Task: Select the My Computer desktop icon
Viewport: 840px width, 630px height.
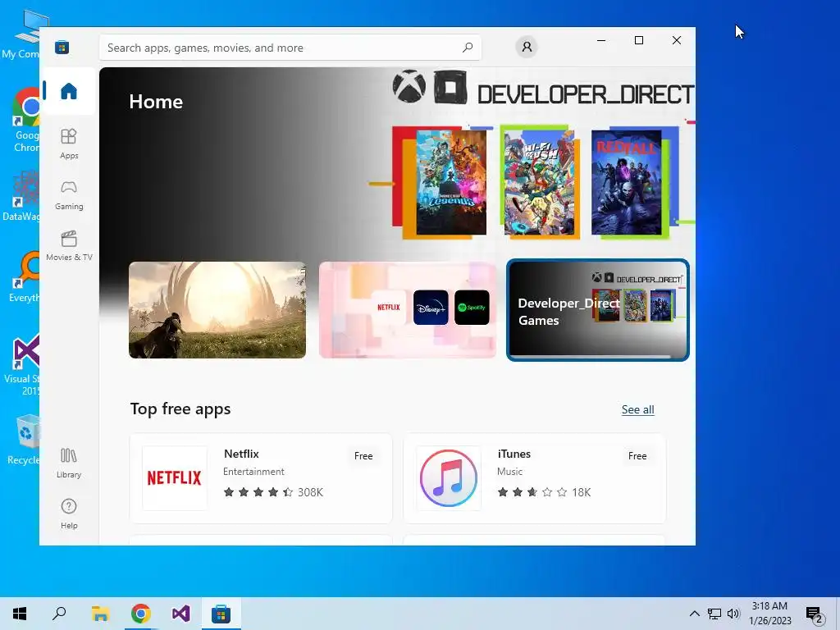Action: tap(21, 33)
